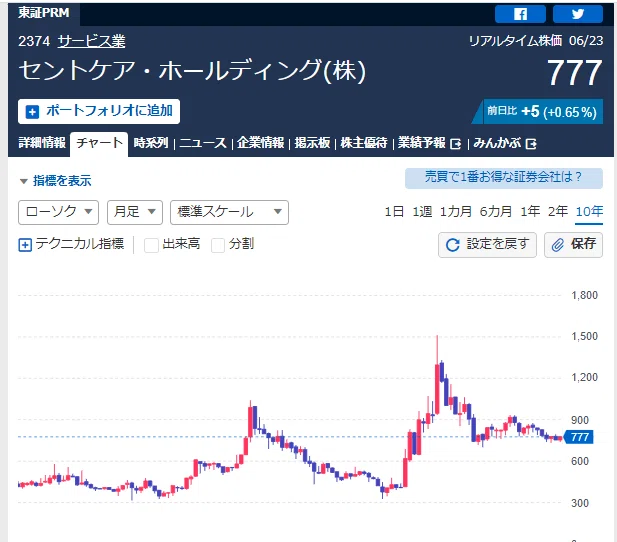
Task: Set the chart range to 1日
Action: click(x=394, y=212)
